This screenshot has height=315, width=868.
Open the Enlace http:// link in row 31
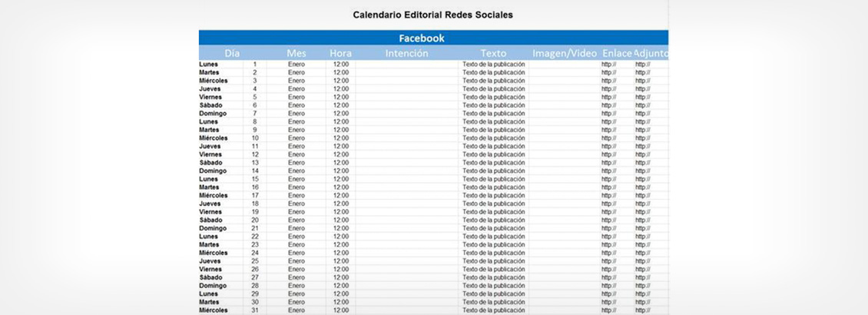pyautogui.click(x=609, y=310)
